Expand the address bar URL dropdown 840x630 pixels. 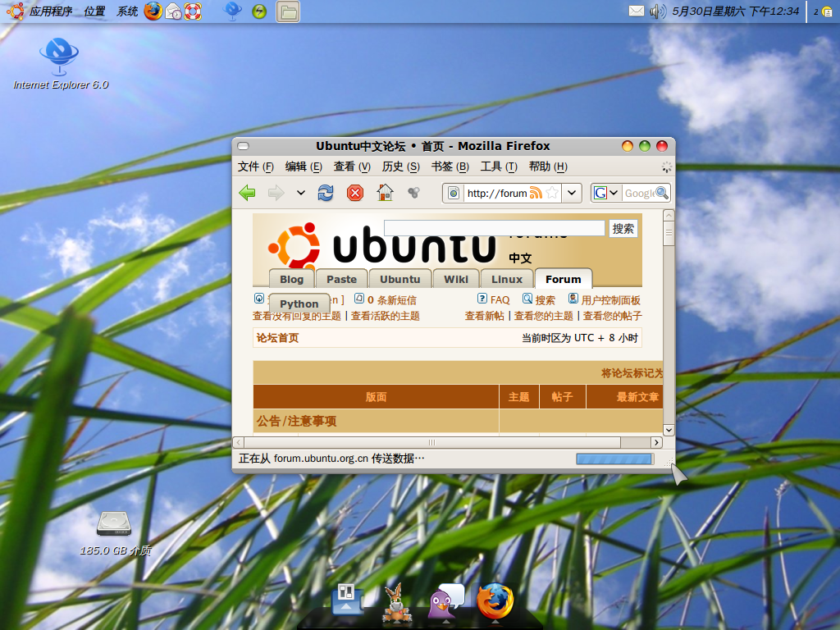[x=572, y=193]
